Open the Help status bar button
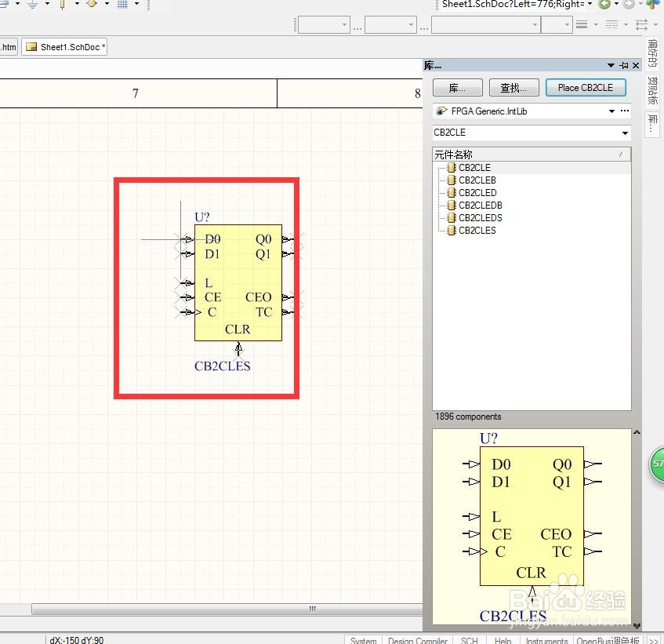 [x=503, y=640]
